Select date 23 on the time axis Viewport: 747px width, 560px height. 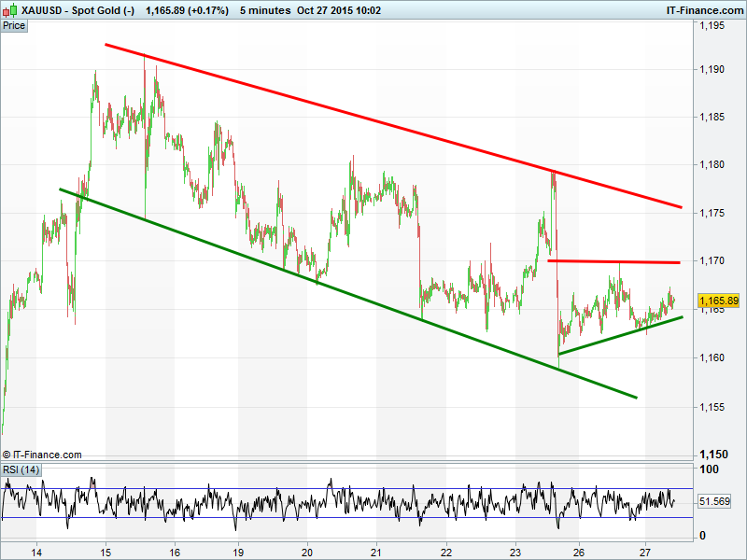point(515,553)
